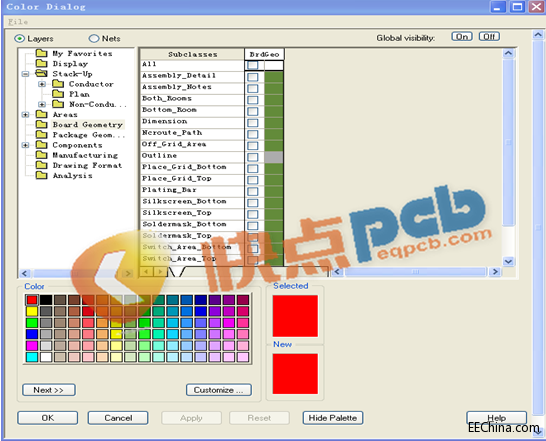Expand the Components tree node
The image size is (546, 441).
[25, 145]
